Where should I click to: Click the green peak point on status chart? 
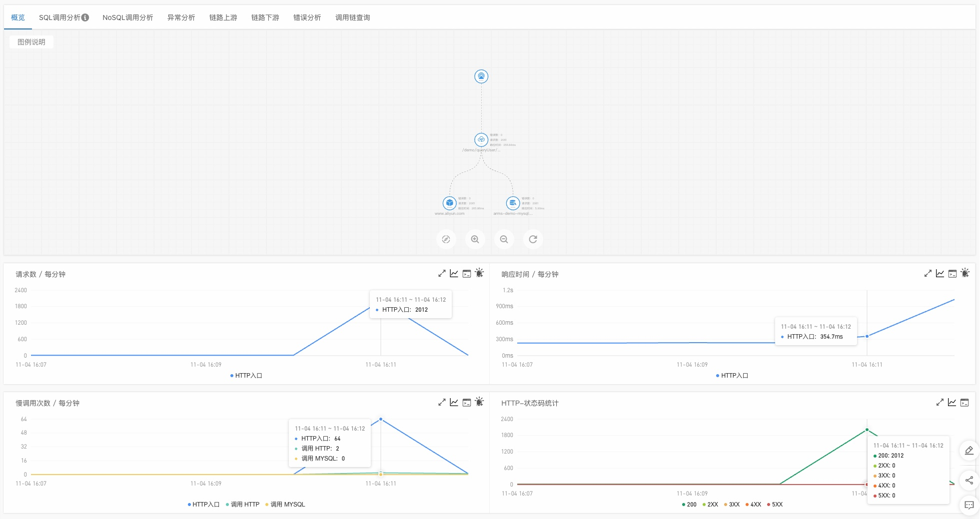click(x=867, y=430)
